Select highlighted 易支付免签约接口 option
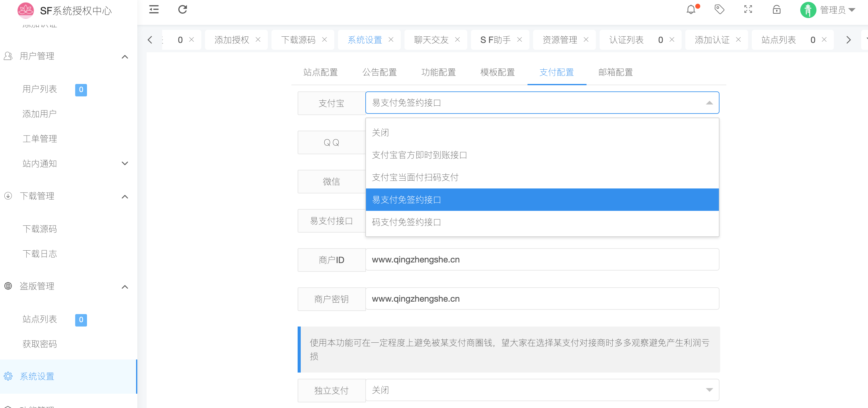The width and height of the screenshot is (868, 408). pos(542,200)
